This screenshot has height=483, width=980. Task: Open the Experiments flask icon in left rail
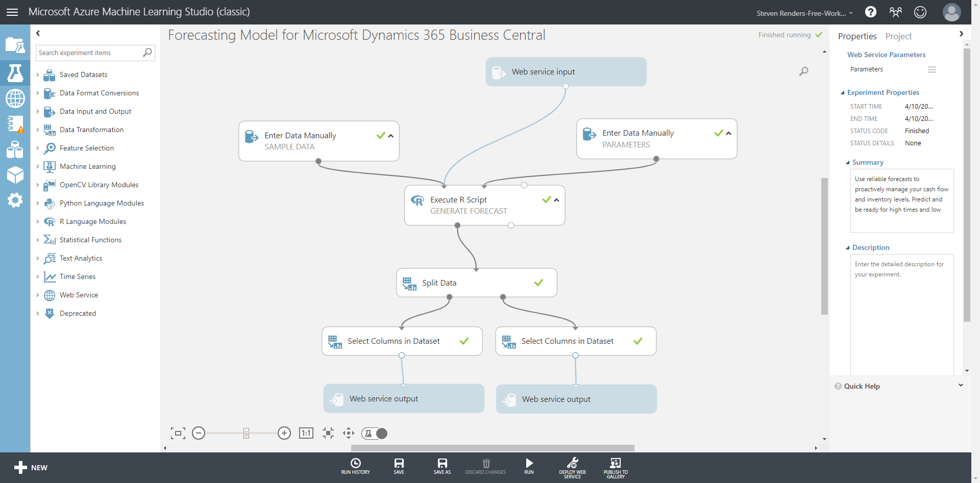15,73
